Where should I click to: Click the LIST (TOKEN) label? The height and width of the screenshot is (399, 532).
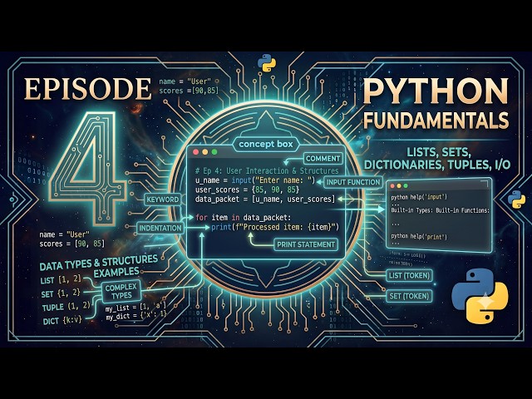(x=409, y=275)
